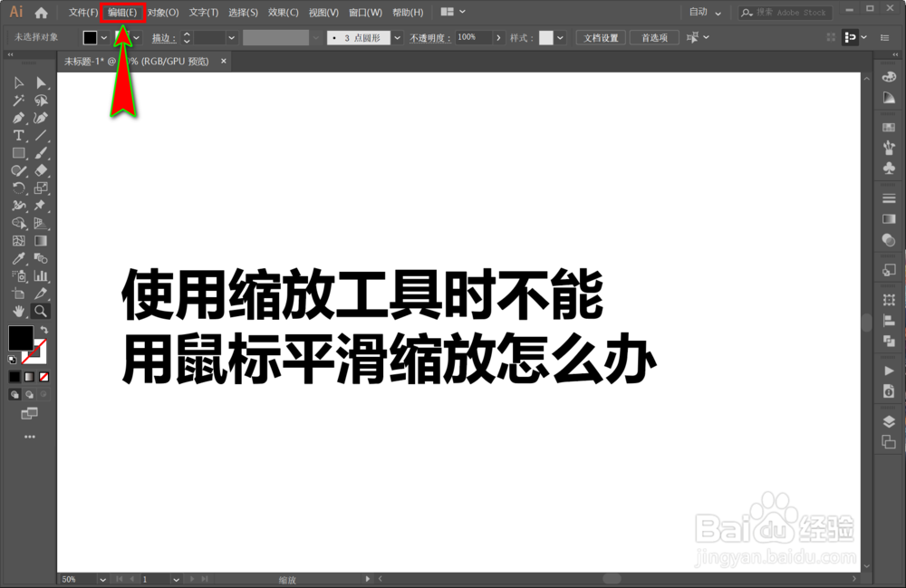Select the Paintbrush tool
The width and height of the screenshot is (906, 588).
[41, 153]
